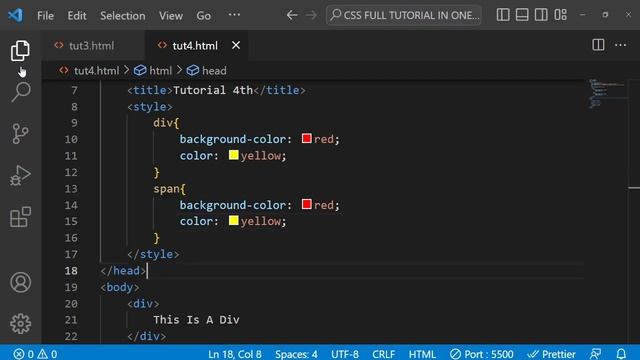
Task: Open yellow color picker on line 11
Action: click(233, 155)
